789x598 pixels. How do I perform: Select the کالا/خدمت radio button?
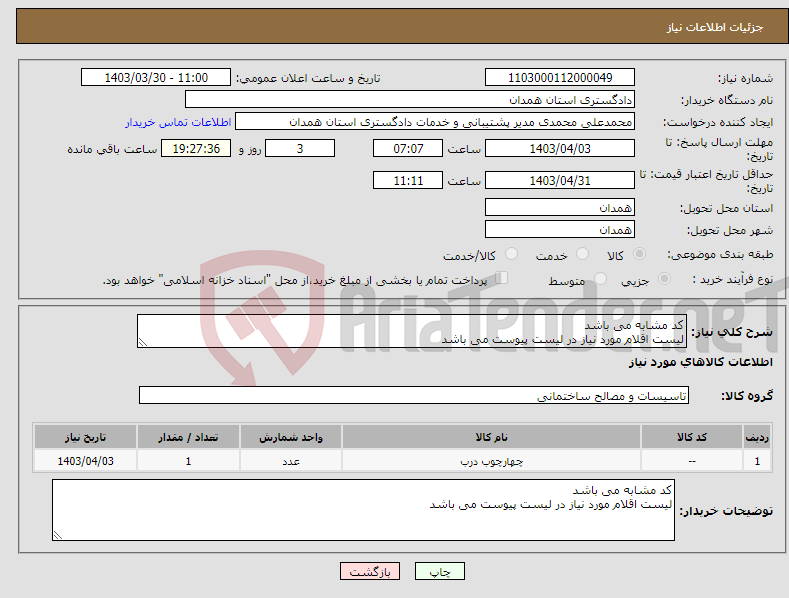(511, 254)
